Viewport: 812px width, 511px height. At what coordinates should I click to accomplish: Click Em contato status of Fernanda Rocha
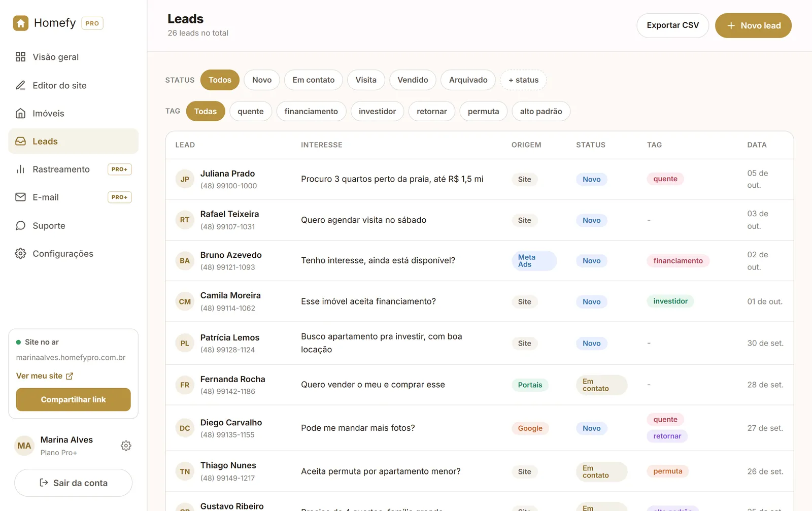click(x=601, y=385)
